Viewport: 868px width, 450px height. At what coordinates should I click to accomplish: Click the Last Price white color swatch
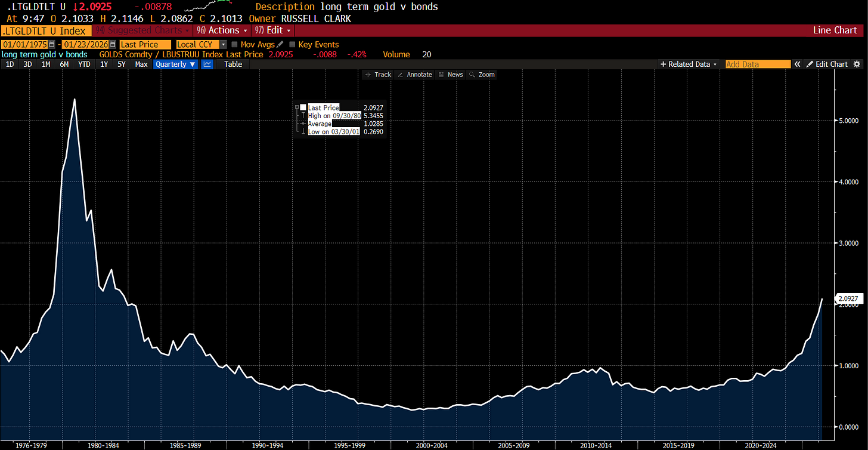click(303, 107)
